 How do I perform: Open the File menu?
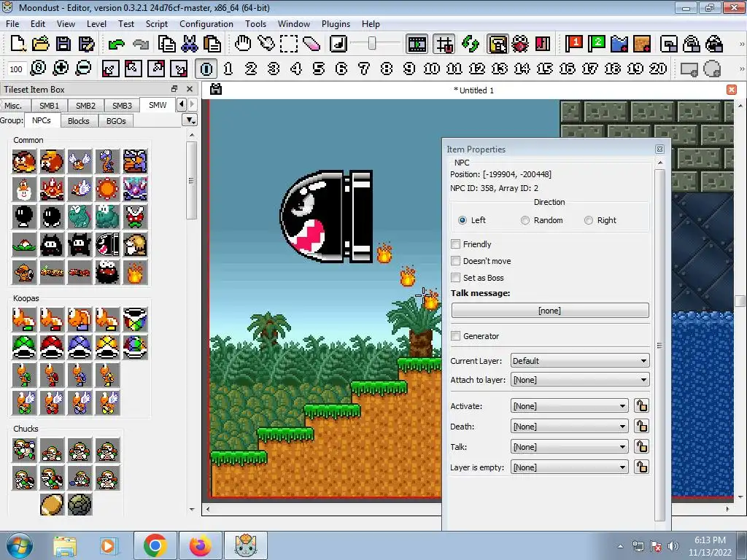12,24
